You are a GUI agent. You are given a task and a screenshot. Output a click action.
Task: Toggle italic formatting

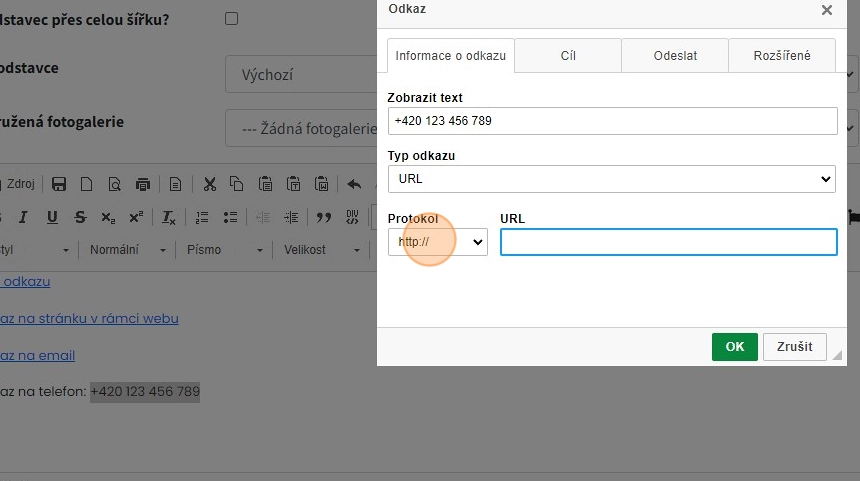pyautogui.click(x=22, y=217)
